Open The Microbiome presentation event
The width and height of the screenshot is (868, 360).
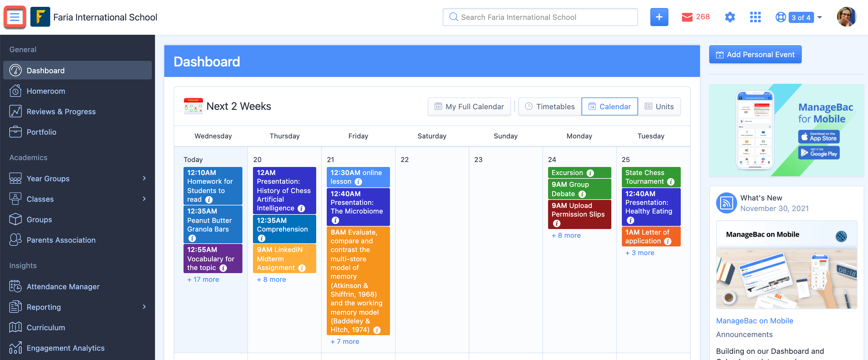pyautogui.click(x=358, y=206)
